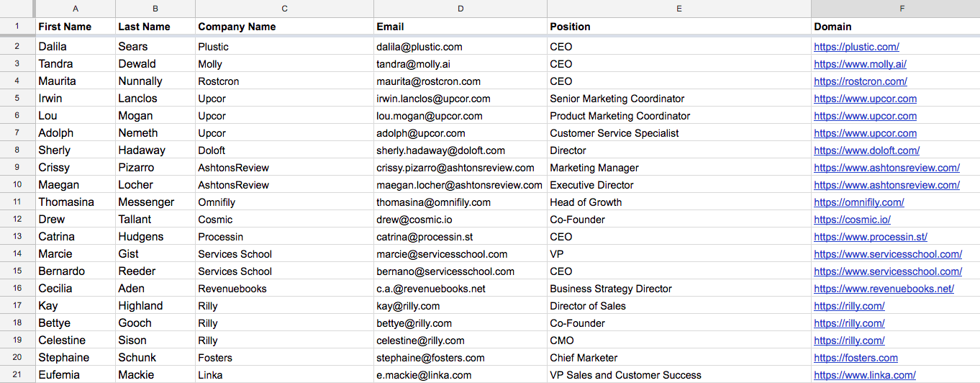Viewport: 980px width, 383px height.
Task: Select row 21 header number
Action: click(17, 375)
